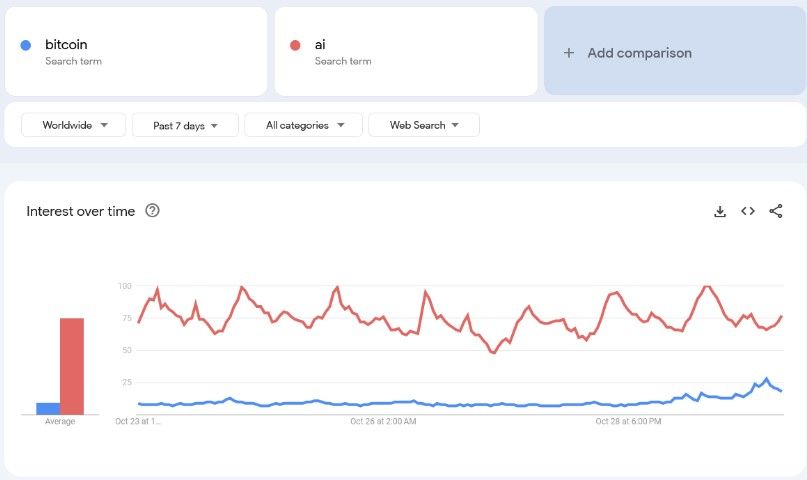Select the red ai average bar
This screenshot has width=807, height=480.
click(x=72, y=366)
